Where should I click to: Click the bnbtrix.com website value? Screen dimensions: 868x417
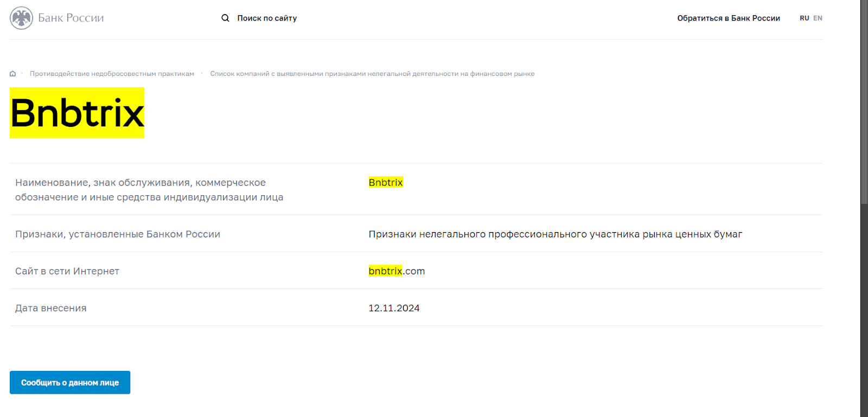[x=397, y=271]
